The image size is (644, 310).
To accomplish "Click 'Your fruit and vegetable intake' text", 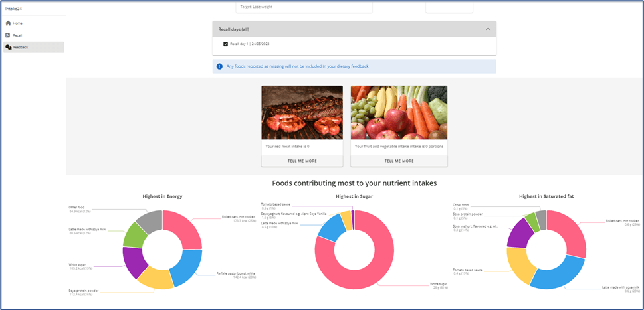I will click(x=399, y=147).
